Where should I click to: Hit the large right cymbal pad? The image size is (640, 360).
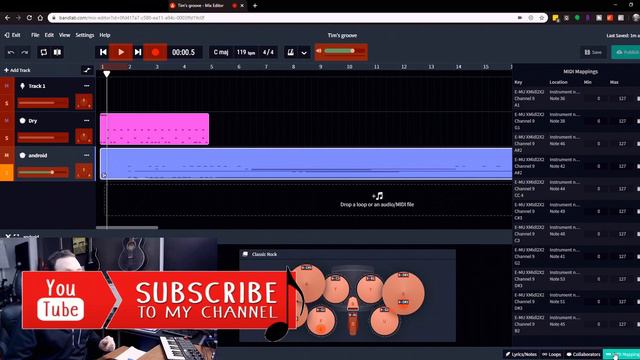(403, 293)
